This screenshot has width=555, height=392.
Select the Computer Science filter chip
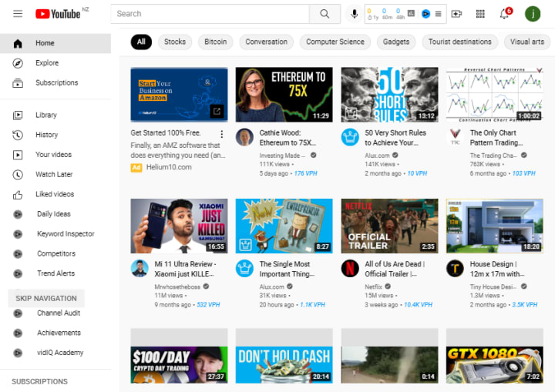(335, 42)
